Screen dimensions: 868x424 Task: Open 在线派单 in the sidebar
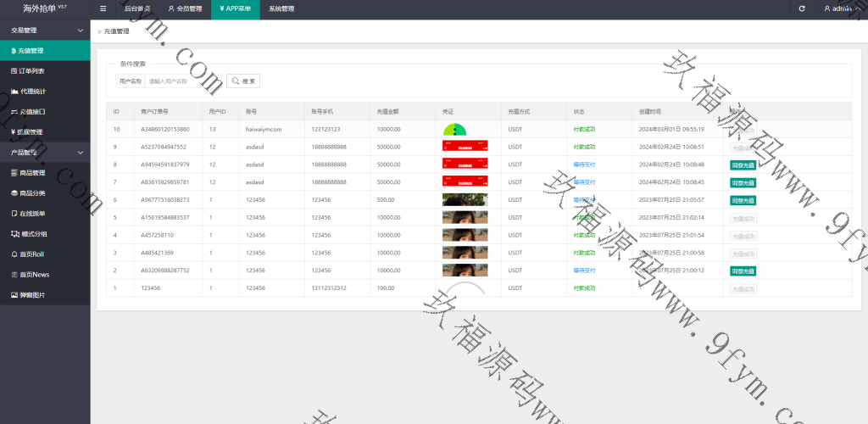(32, 213)
